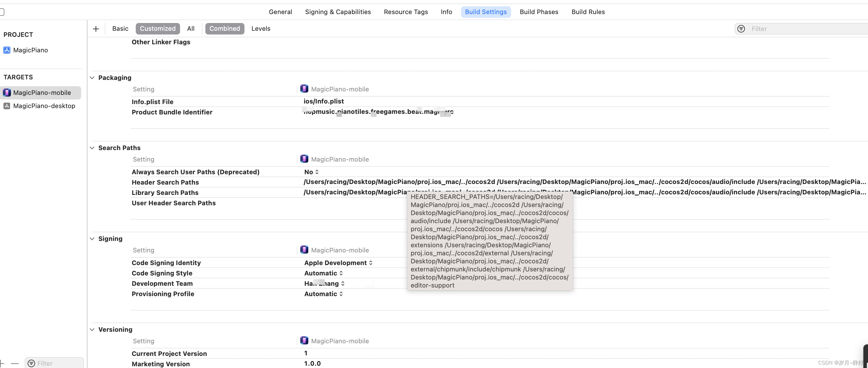
Task: Select the Info tab
Action: (446, 12)
